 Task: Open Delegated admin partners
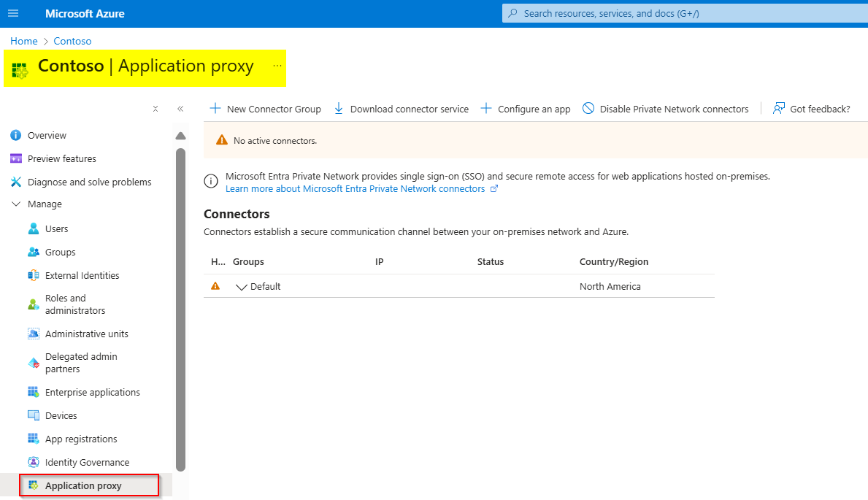tap(81, 363)
